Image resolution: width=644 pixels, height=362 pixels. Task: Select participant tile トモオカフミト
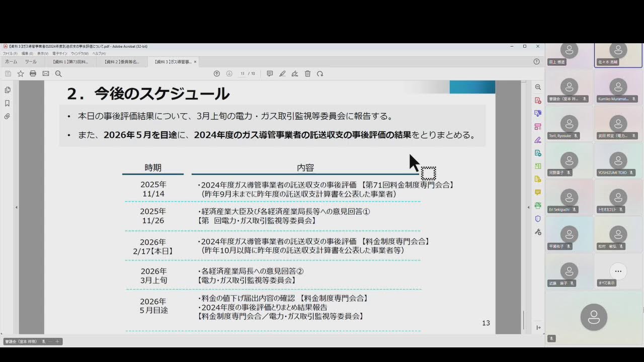[618, 197]
